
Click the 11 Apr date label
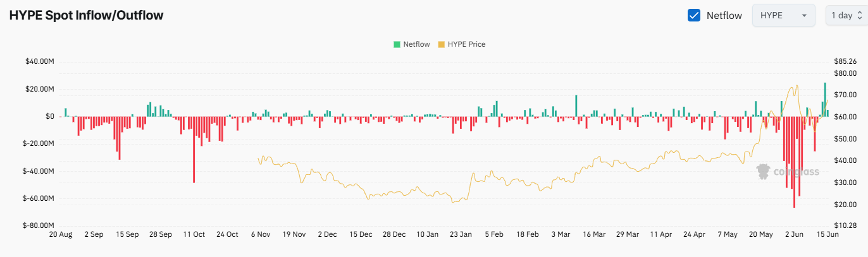coord(660,234)
